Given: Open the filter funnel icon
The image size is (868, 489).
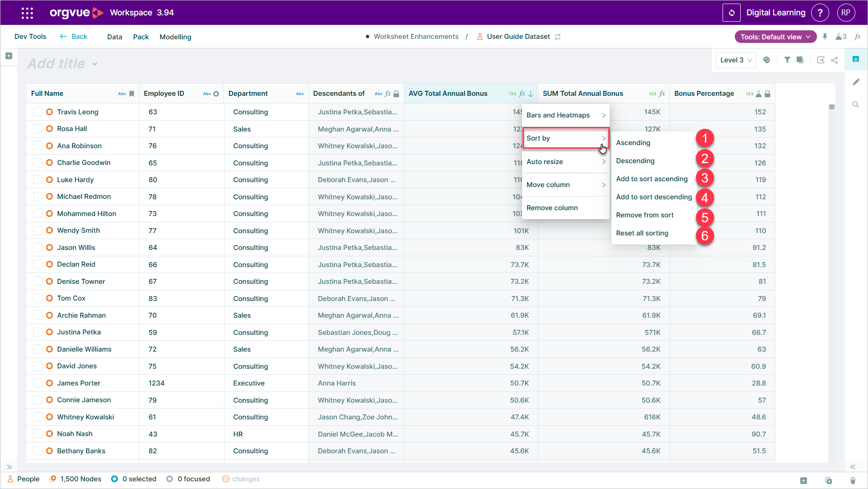Looking at the screenshot, I should [787, 60].
